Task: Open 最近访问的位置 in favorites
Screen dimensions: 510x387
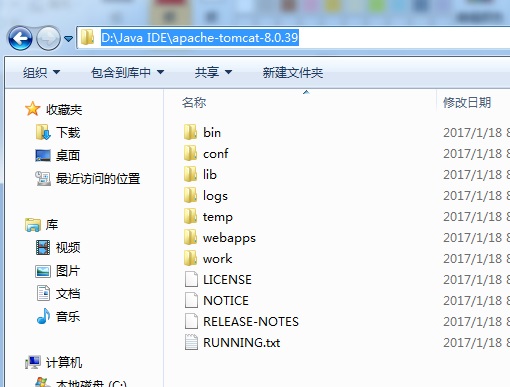Action: tap(98, 179)
